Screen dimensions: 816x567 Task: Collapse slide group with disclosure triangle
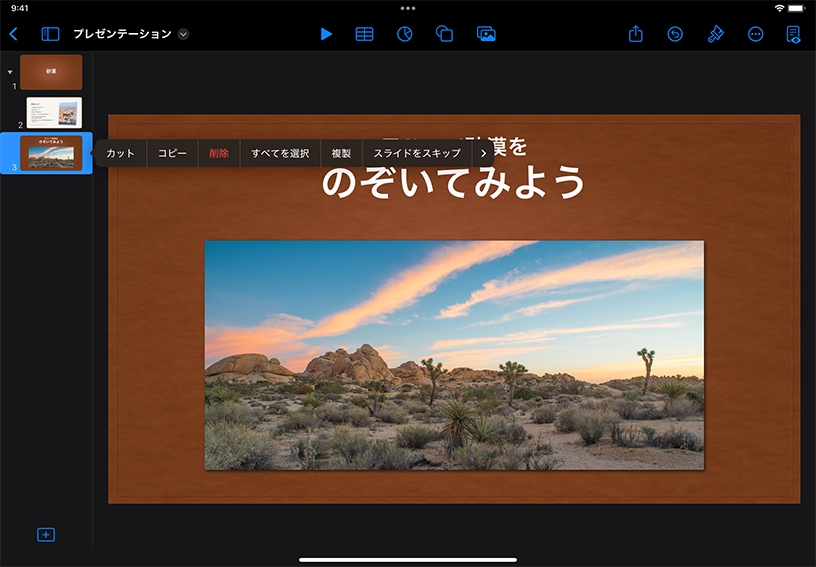pos(10,72)
